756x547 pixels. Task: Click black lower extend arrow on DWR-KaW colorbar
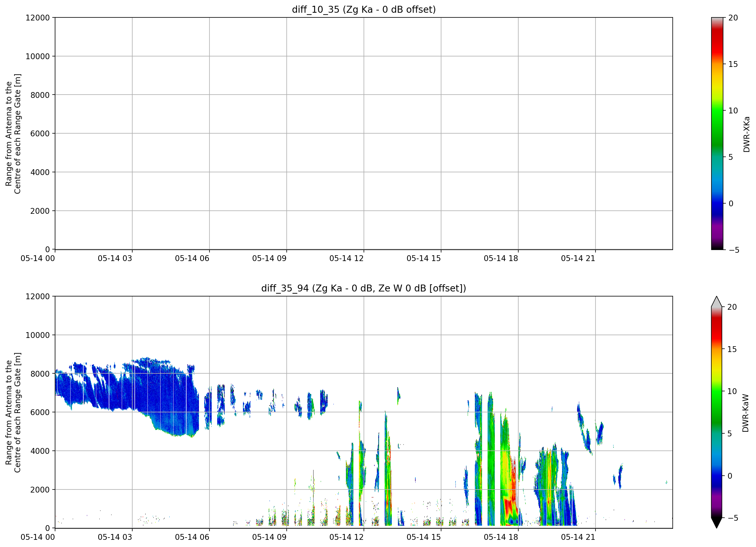(x=716, y=523)
